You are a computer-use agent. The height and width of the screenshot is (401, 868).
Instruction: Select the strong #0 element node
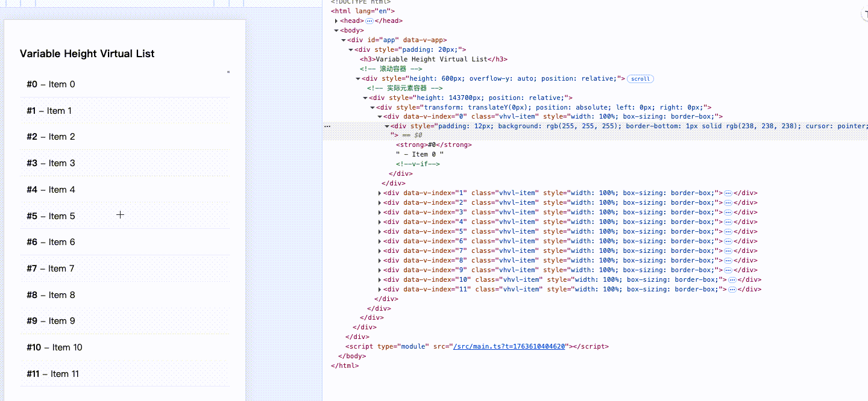pos(434,145)
